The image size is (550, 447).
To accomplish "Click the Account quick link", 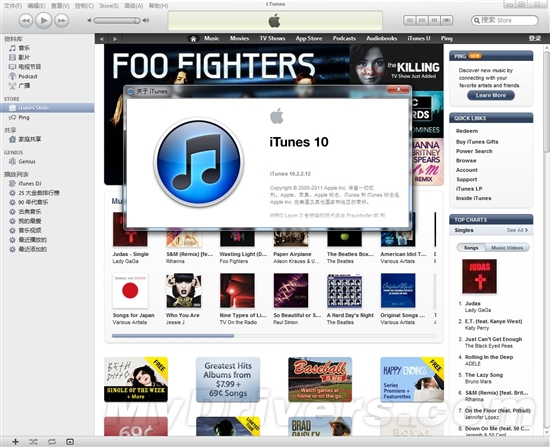I will 467,170.
